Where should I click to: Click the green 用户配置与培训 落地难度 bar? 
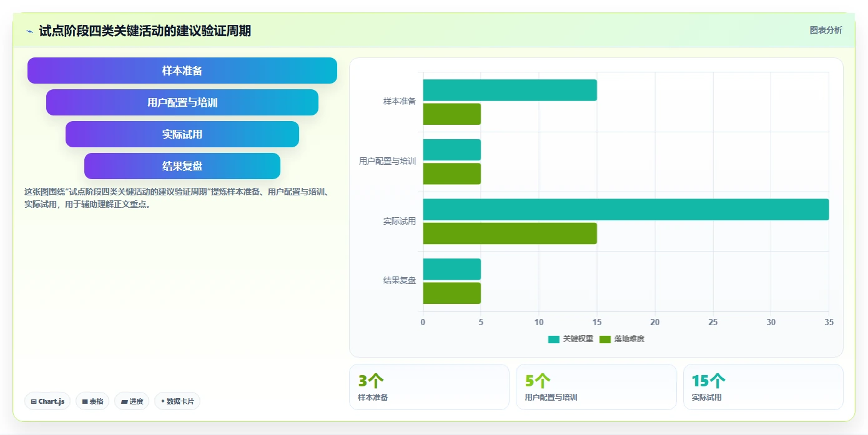451,174
